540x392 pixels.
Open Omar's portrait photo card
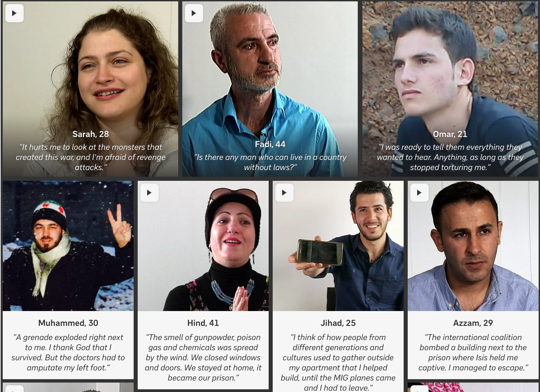tap(450, 89)
